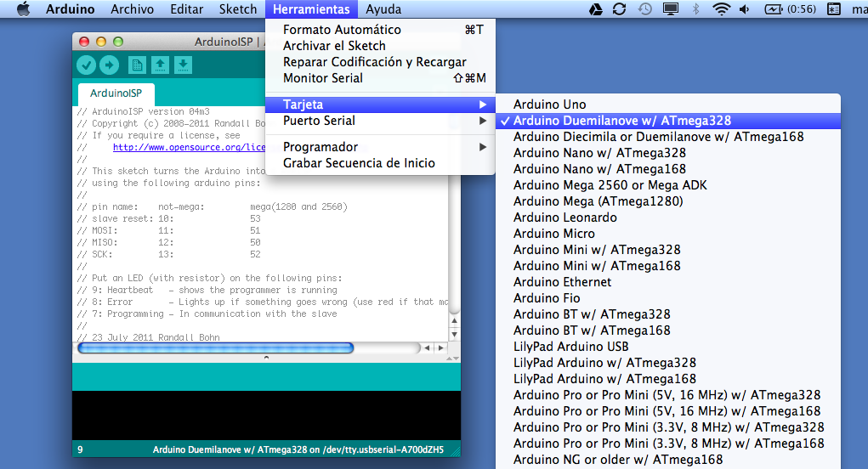Select checked Arduino Duemilanove w/ ATmega328
This screenshot has height=469, width=868.
668,121
